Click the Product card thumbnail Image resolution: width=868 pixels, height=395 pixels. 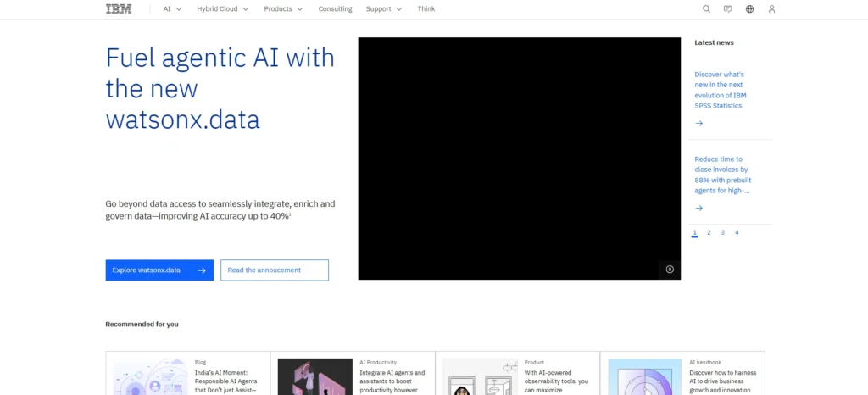tap(480, 376)
